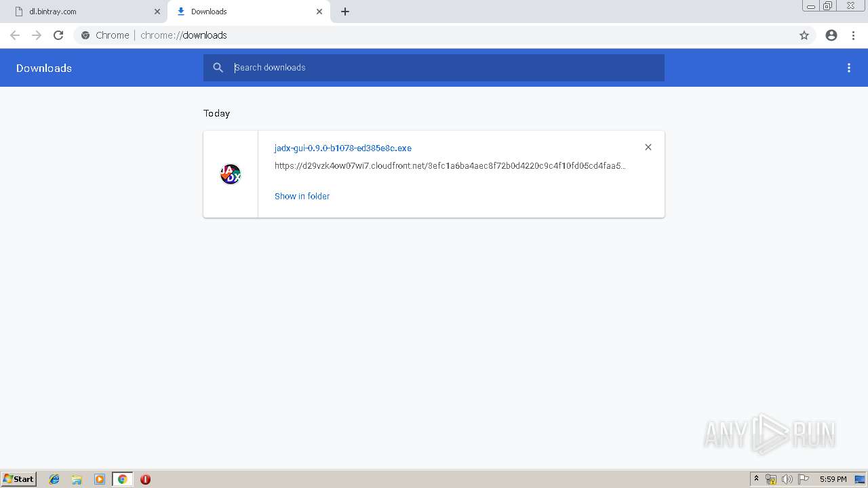Open the Chrome profile avatar icon

[831, 35]
